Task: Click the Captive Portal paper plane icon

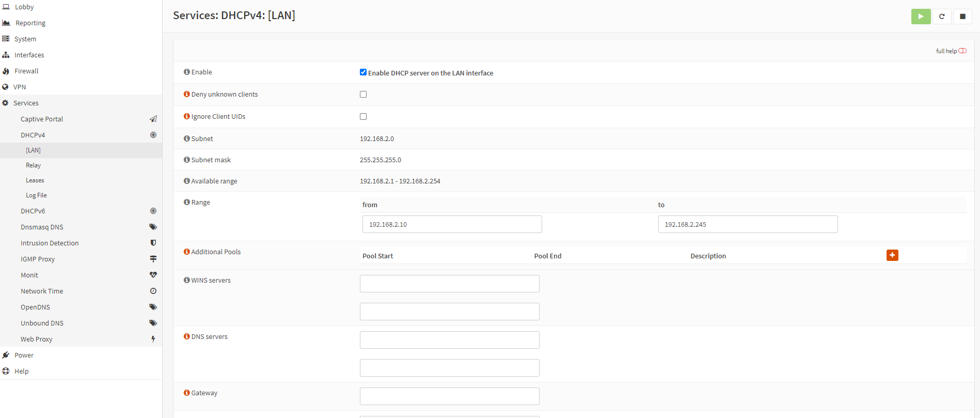Action: pos(153,119)
